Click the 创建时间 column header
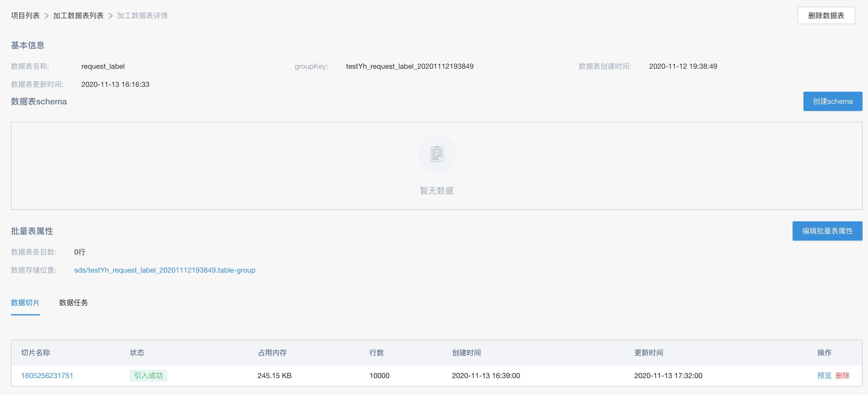 pyautogui.click(x=466, y=352)
